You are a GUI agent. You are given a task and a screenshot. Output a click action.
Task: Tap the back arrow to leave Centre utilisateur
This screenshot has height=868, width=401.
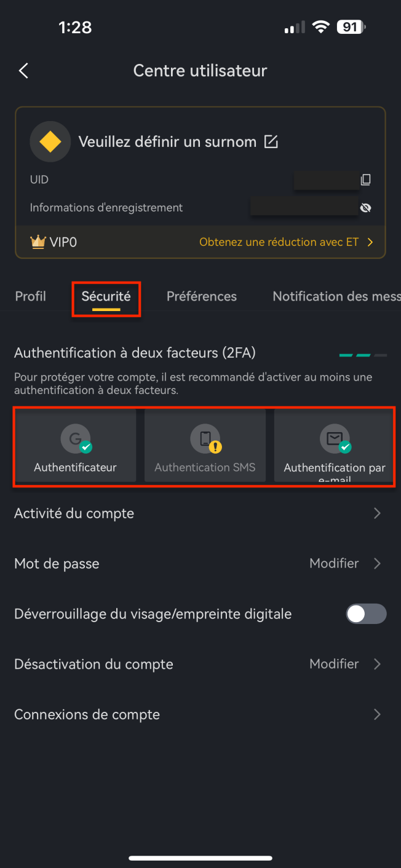point(23,70)
